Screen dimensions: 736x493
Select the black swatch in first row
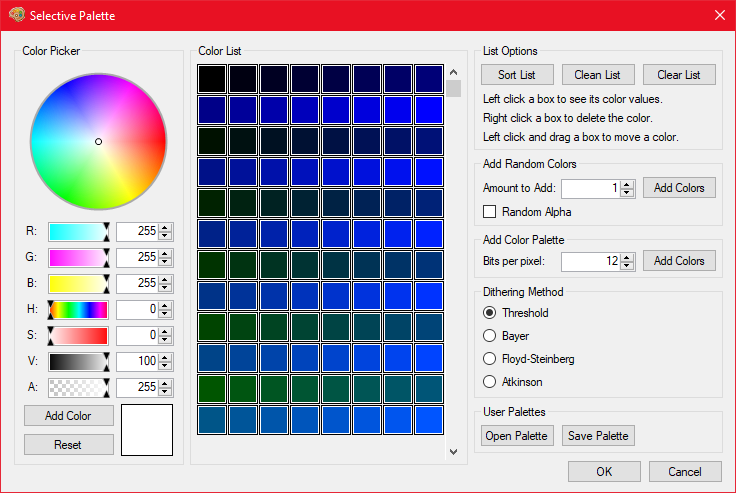pos(212,79)
